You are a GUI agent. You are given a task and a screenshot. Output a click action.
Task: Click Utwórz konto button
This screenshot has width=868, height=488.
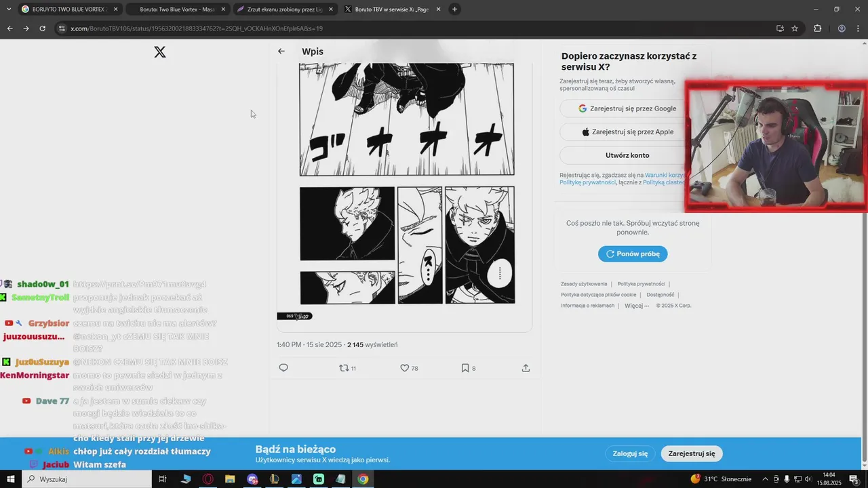627,155
